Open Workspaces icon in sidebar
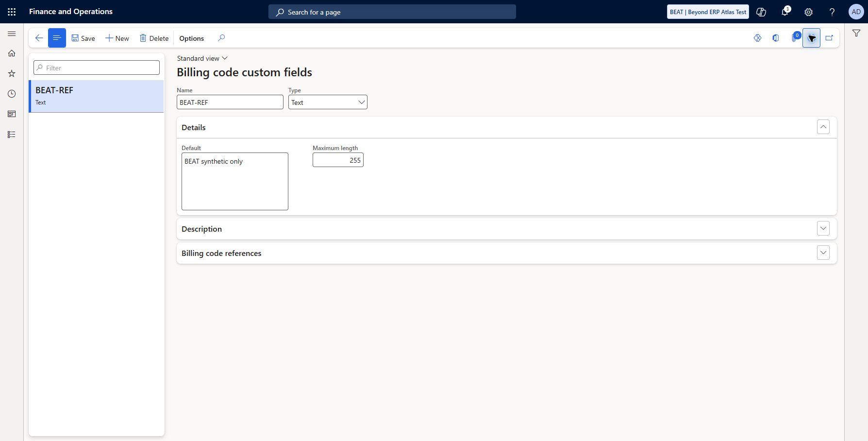868x441 pixels. (12, 114)
